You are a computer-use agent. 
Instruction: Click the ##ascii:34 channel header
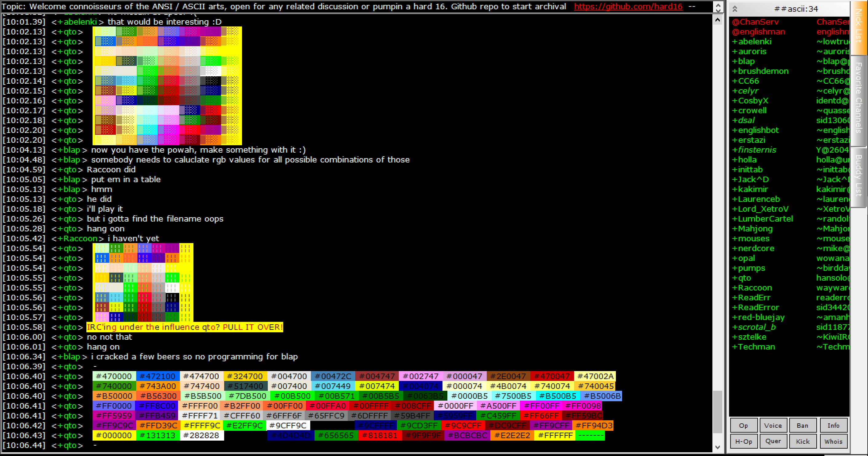pos(796,9)
